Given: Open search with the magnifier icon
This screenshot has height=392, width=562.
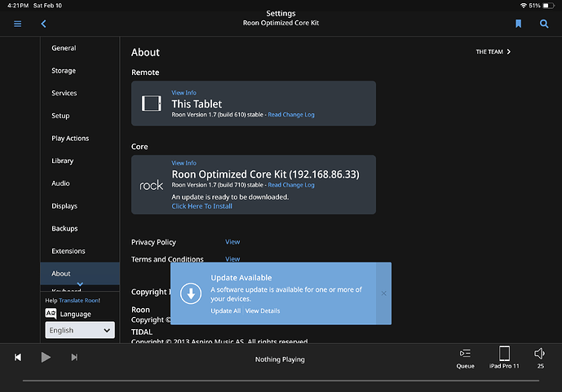Looking at the screenshot, I should point(544,24).
